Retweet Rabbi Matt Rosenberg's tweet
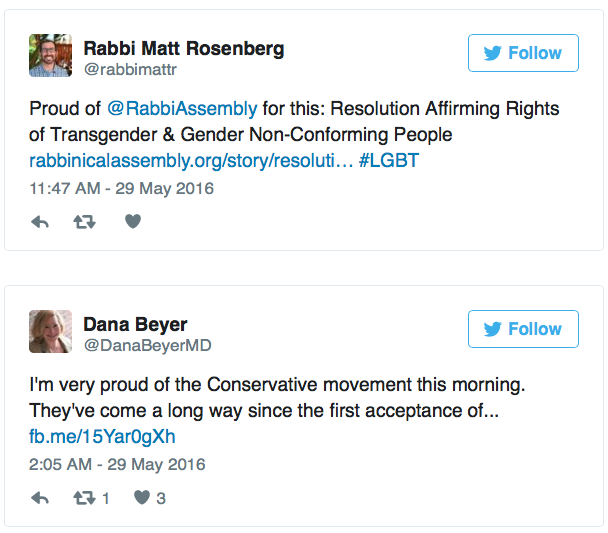Image resolution: width=608 pixels, height=533 pixels. [85, 222]
